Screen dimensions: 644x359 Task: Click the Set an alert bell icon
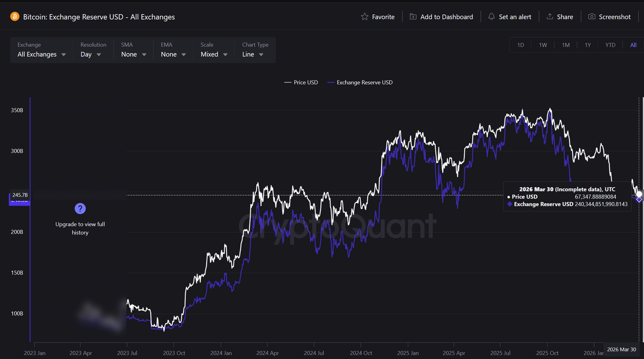492,17
